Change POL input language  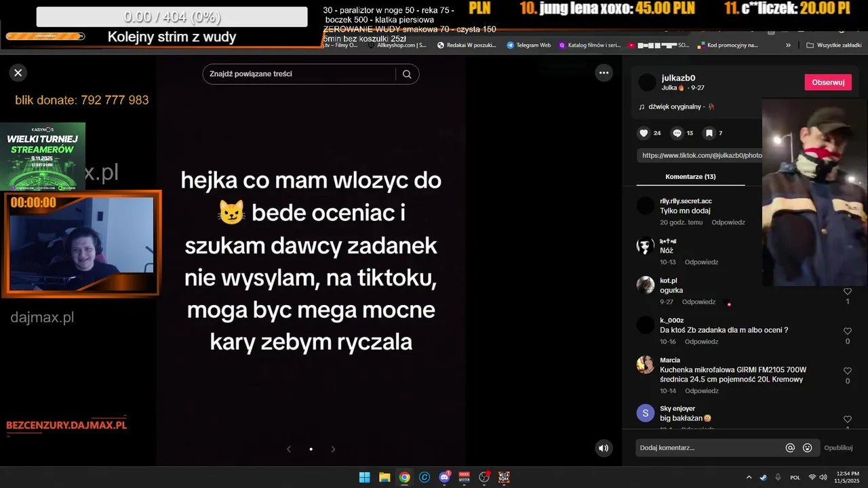pos(795,477)
